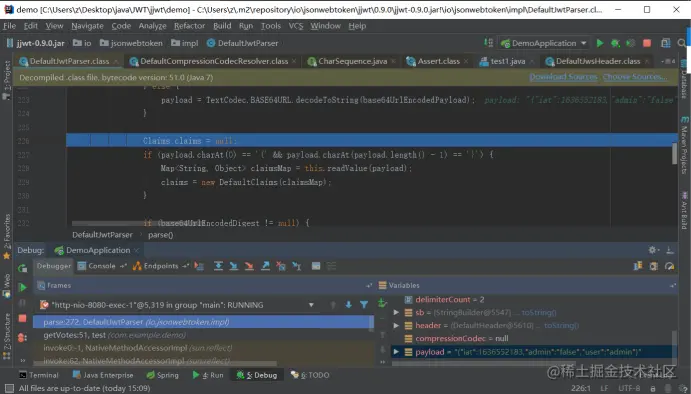Toggle the Structure tool window on left strip
Viewport: 691px width, 394px height.
7,337
